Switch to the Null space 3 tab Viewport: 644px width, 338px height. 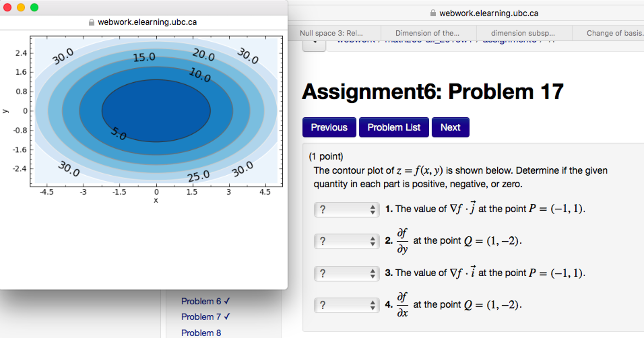pyautogui.click(x=331, y=33)
